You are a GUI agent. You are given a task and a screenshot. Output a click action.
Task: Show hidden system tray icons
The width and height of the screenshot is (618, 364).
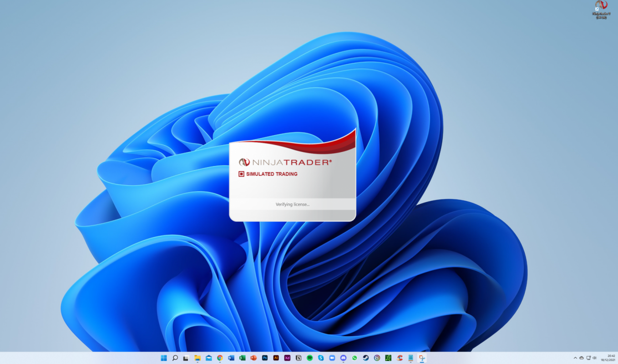pyautogui.click(x=575, y=358)
